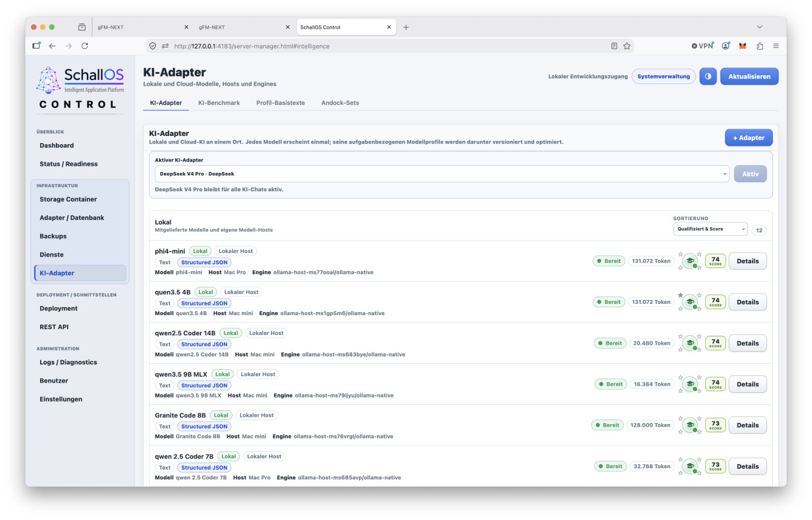This screenshot has height=520, width=812.
Task: Go forward with the browser forward arrow
Action: click(69, 46)
